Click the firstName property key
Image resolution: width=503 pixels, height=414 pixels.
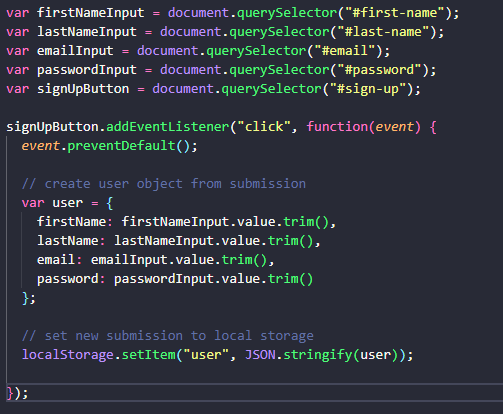pos(72,222)
